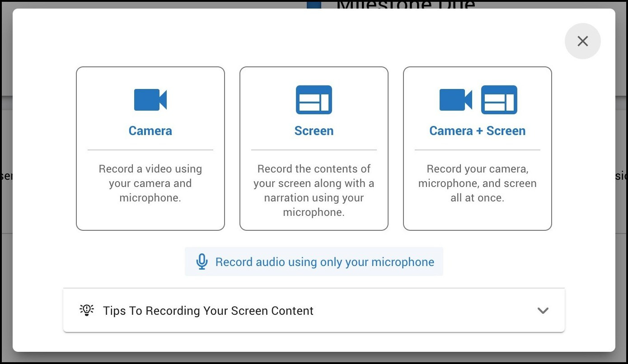Image resolution: width=628 pixels, height=364 pixels.
Task: Click the screen layout icon in Screen card
Action: click(x=314, y=100)
